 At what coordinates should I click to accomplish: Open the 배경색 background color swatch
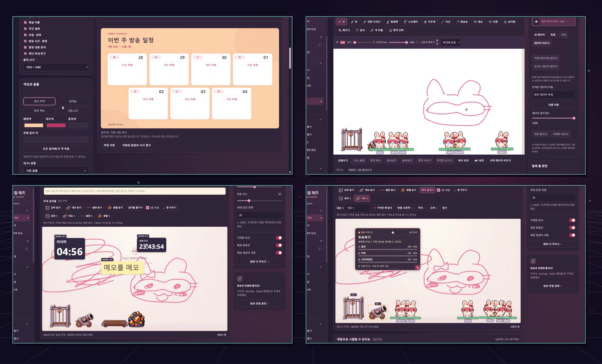pos(34,125)
